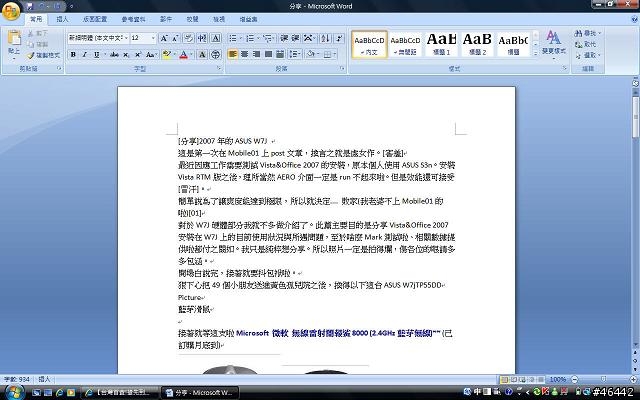The image size is (640, 400).
Task: Click the 字數 934 word count indicator
Action: click(16, 380)
